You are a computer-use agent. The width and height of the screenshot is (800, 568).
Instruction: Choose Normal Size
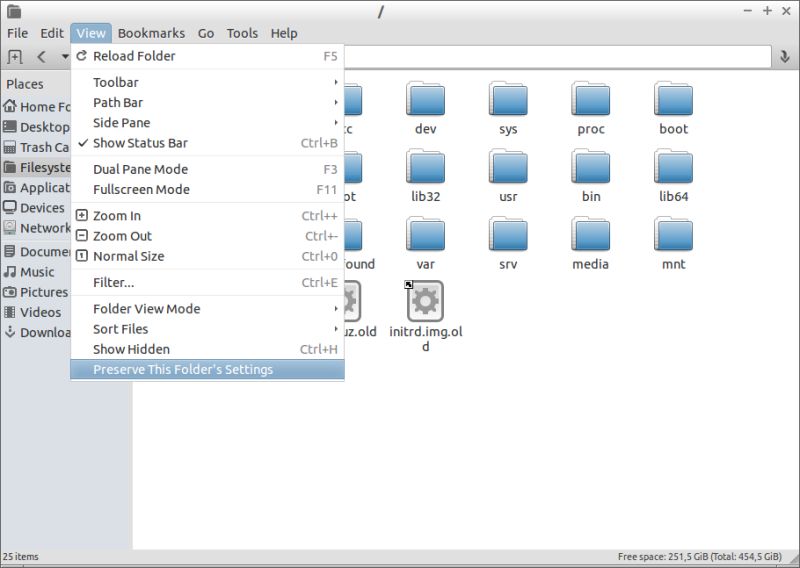pyautogui.click(x=208, y=256)
